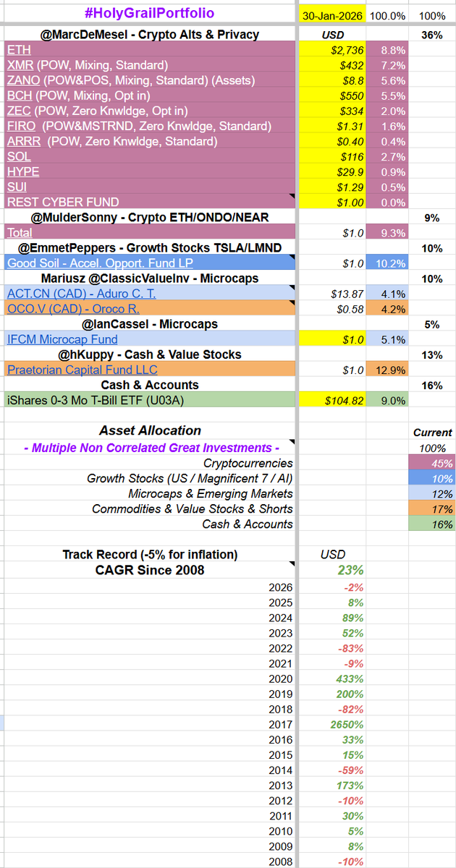This screenshot has width=456, height=868.
Task: Select the Growth Stocks 10% blue cell
Action: click(433, 478)
